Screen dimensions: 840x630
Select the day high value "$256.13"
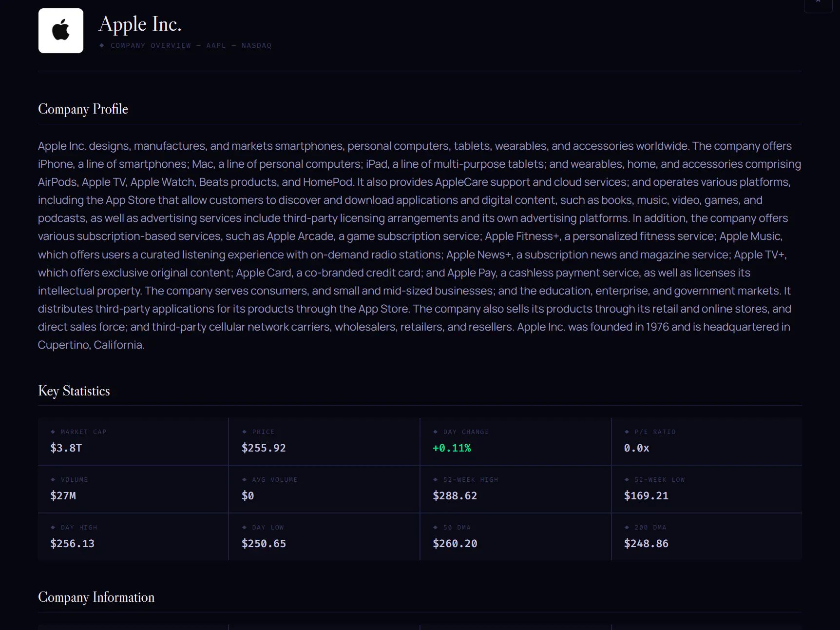pyautogui.click(x=73, y=544)
